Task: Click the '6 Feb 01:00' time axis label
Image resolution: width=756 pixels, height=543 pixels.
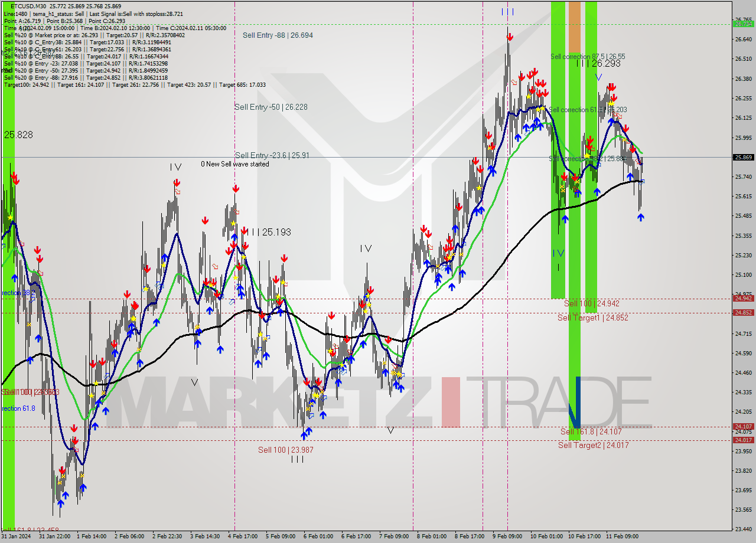Action: tap(318, 537)
